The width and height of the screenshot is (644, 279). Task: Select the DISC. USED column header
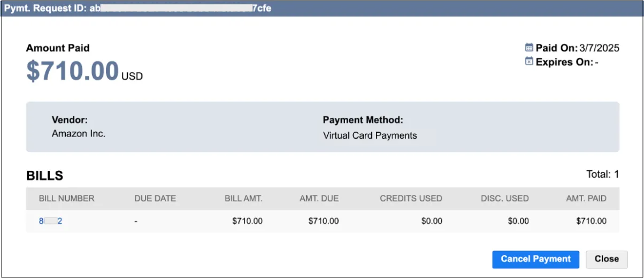coord(504,198)
